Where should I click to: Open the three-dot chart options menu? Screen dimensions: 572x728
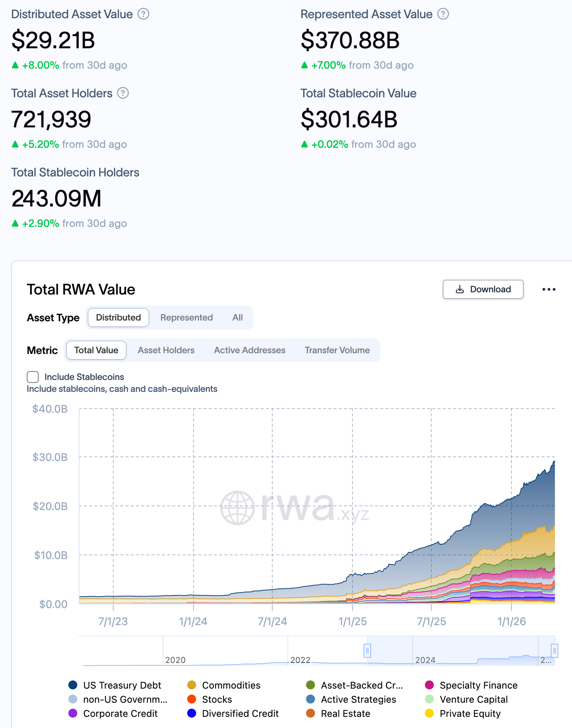[549, 289]
